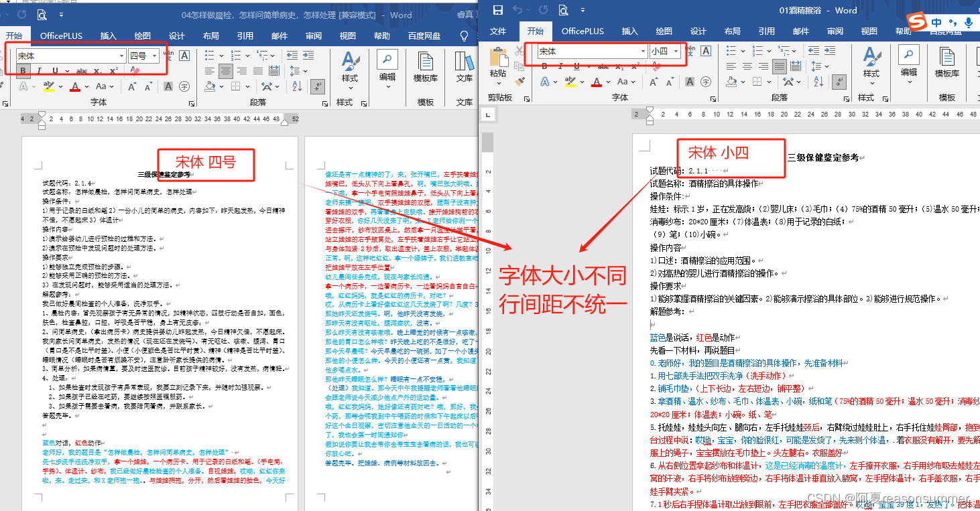Center align text in left window
The width and height of the screenshot is (980, 511).
pyautogui.click(x=226, y=70)
